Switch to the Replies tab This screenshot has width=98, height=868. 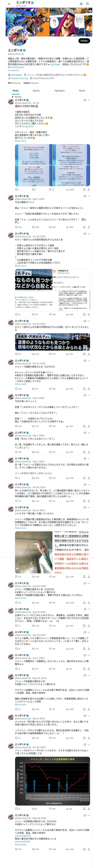[x=36, y=91]
